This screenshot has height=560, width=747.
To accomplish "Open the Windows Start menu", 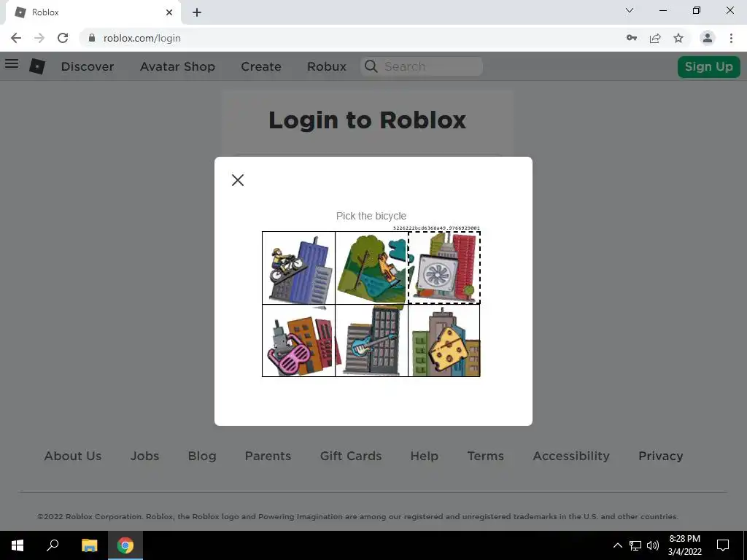I will (18, 545).
